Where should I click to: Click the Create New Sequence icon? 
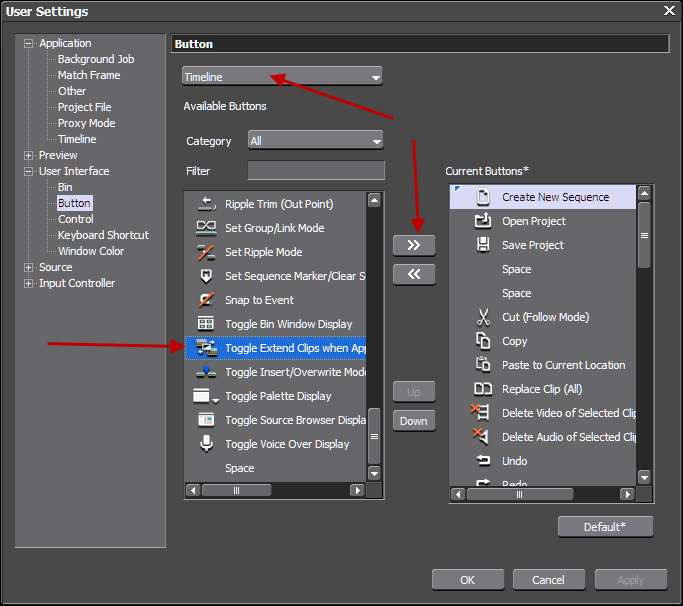tap(483, 197)
